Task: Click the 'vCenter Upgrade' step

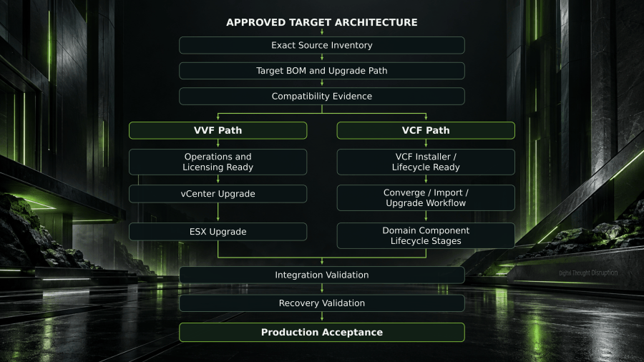Action: (218, 194)
